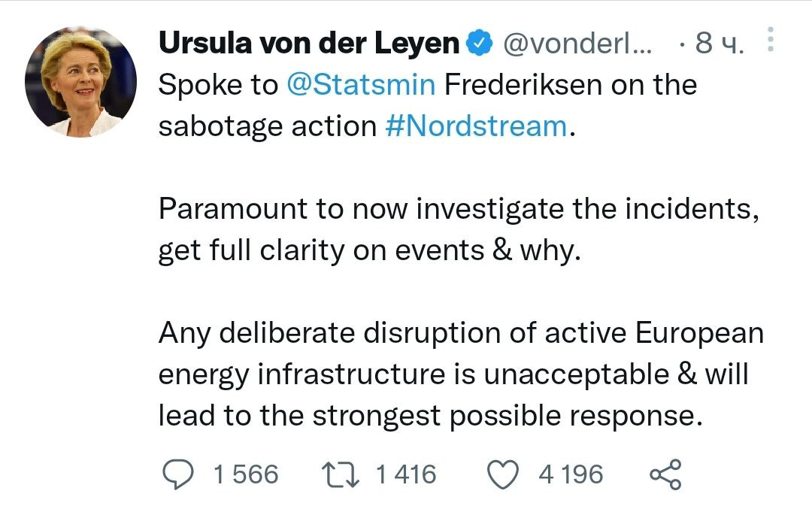Open Ursula von der Leyen's profile photo
This screenshot has height=512, width=812.
(81, 82)
